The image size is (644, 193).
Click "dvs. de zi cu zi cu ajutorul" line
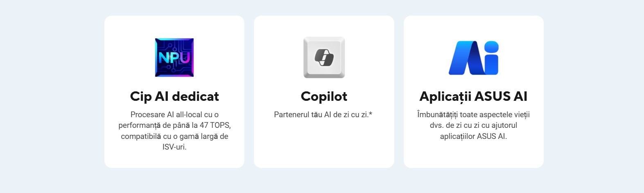473,125
